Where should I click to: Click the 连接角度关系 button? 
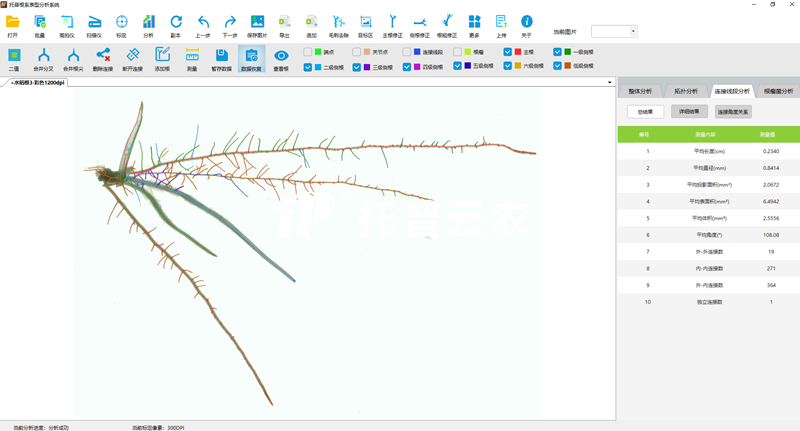733,112
